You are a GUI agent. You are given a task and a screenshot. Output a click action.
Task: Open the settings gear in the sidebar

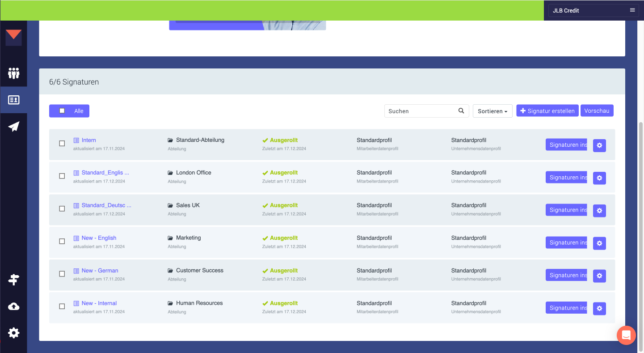click(x=14, y=333)
